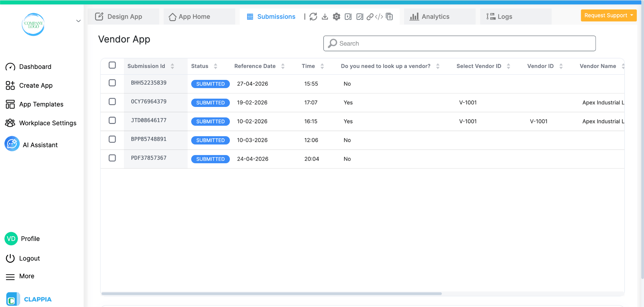Click the SUBMITTED badge for BHH52235839
Screen dimensions: 644x307
210,84
